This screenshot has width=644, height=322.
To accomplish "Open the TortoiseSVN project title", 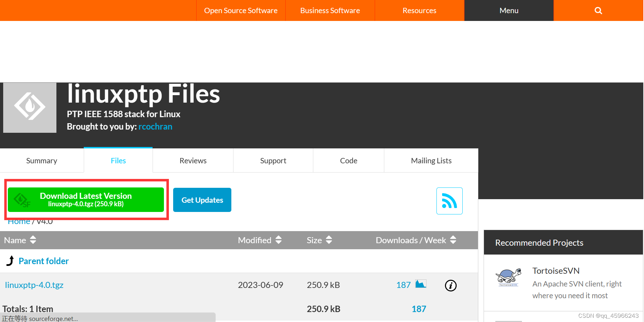I will [556, 271].
